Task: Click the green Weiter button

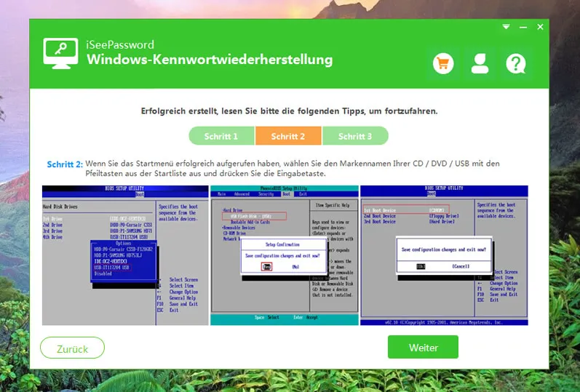Action: tap(423, 347)
